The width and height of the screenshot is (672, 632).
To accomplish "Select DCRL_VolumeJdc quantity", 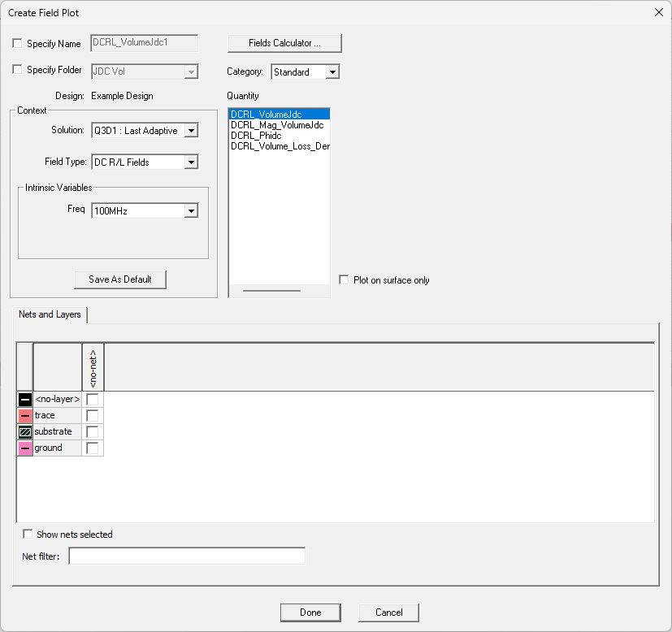I will pos(268,114).
